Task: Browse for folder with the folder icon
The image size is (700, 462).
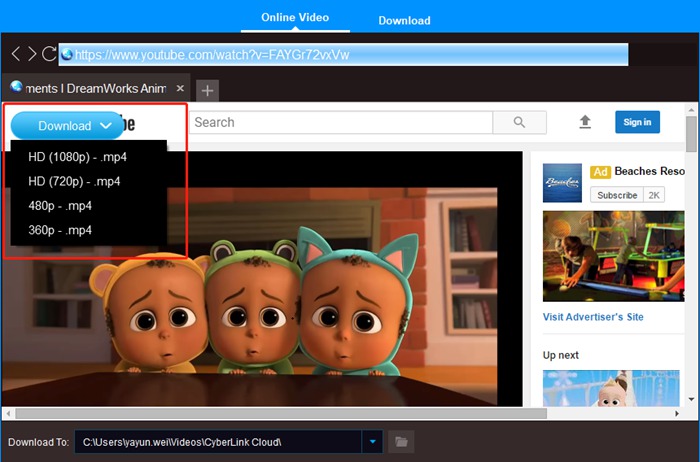Action: pos(401,442)
